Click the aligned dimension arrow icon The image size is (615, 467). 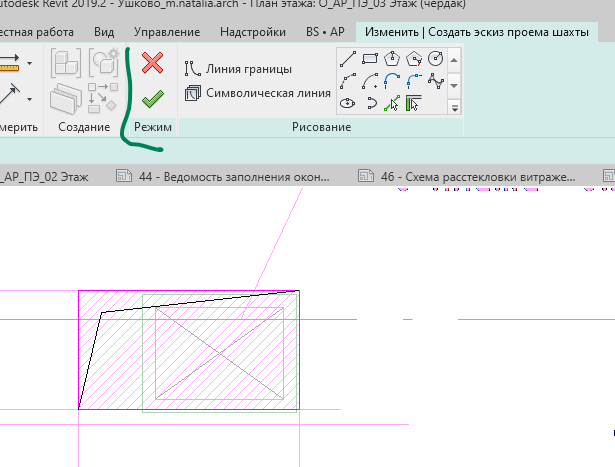9,93
